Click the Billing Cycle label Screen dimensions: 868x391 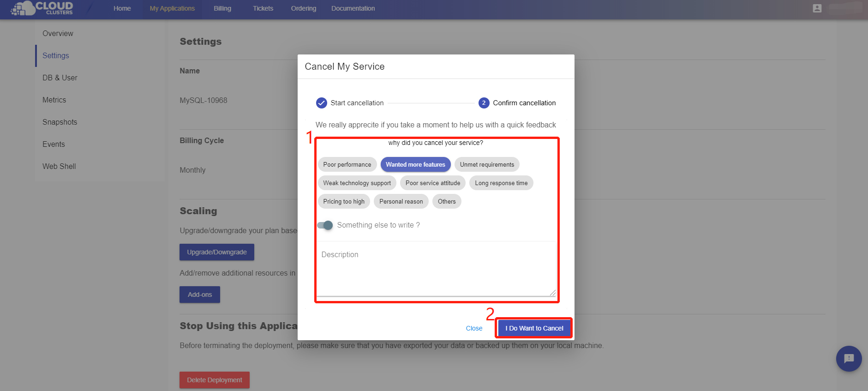202,140
